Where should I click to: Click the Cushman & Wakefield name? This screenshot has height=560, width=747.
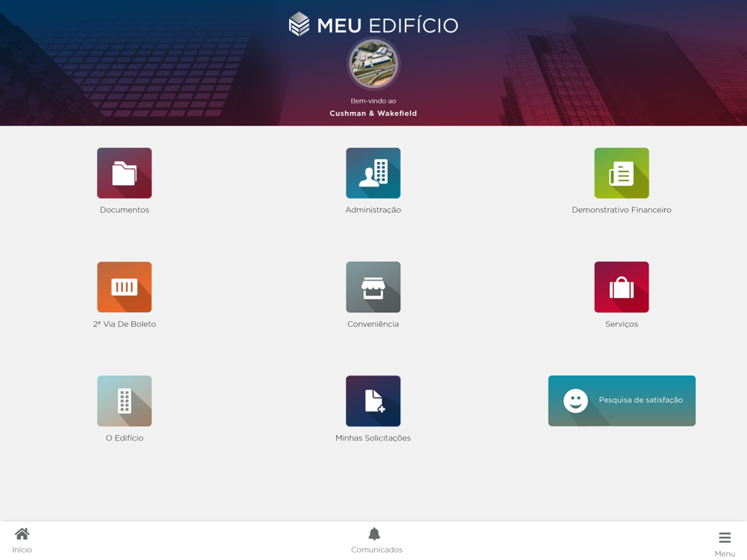click(373, 113)
